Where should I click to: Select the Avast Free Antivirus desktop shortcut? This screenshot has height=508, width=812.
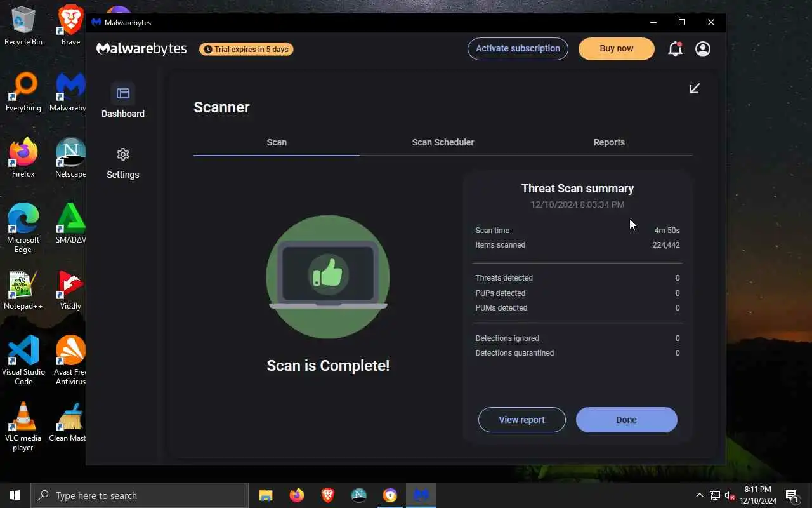coord(70,361)
